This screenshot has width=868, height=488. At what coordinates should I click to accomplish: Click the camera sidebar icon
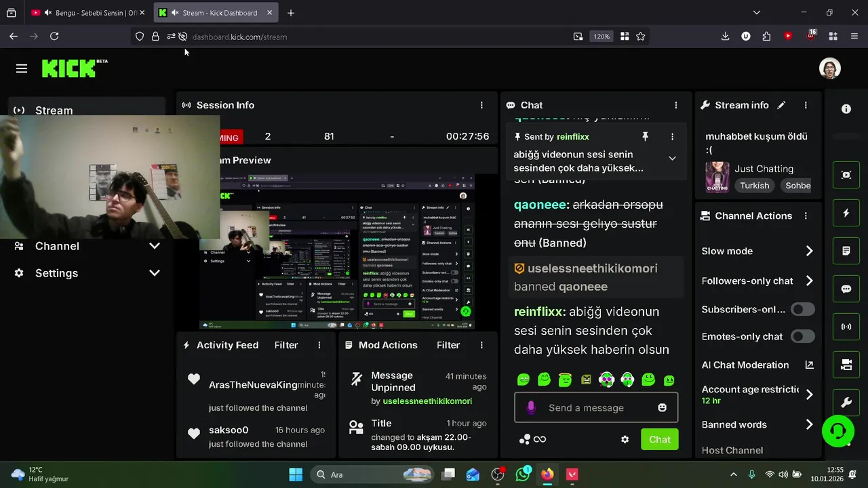tap(846, 365)
